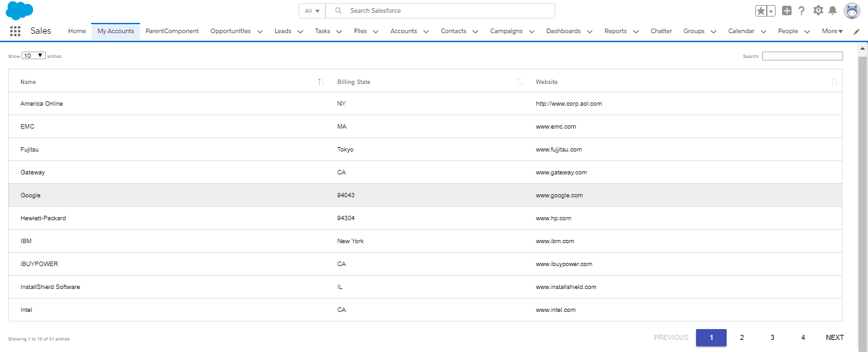868x352 pixels.
Task: Click the www.google.com website cell
Action: [559, 195]
